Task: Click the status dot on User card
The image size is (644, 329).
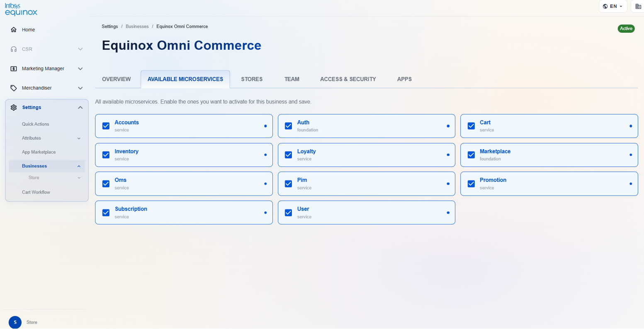Action: click(x=448, y=213)
